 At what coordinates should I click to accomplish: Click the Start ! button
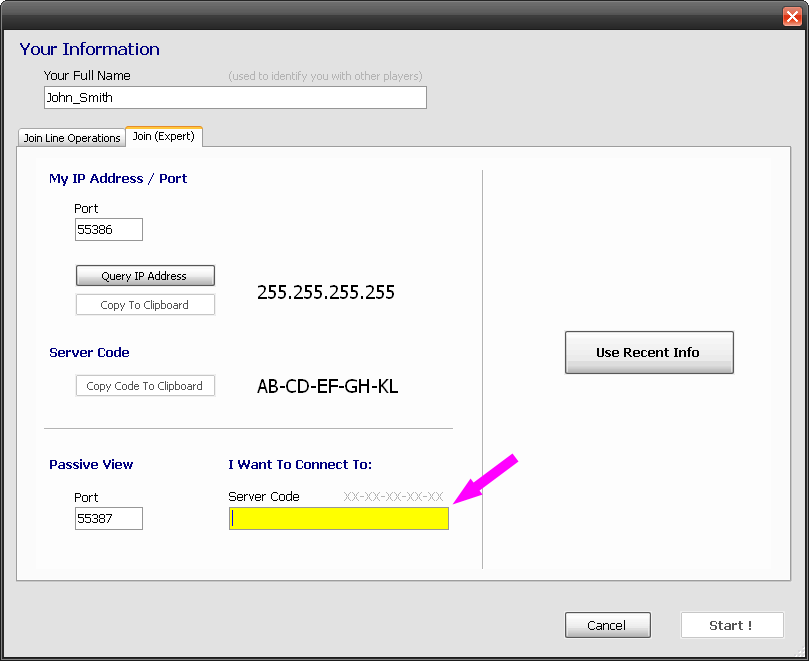731,625
